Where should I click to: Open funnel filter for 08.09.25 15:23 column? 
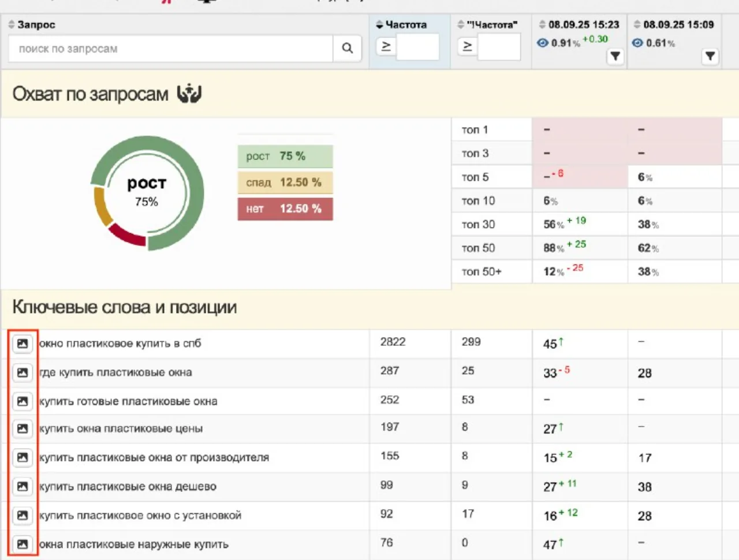(615, 56)
